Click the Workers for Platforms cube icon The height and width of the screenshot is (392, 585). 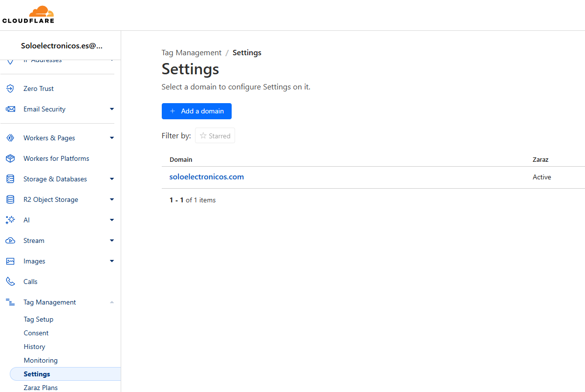coord(10,158)
